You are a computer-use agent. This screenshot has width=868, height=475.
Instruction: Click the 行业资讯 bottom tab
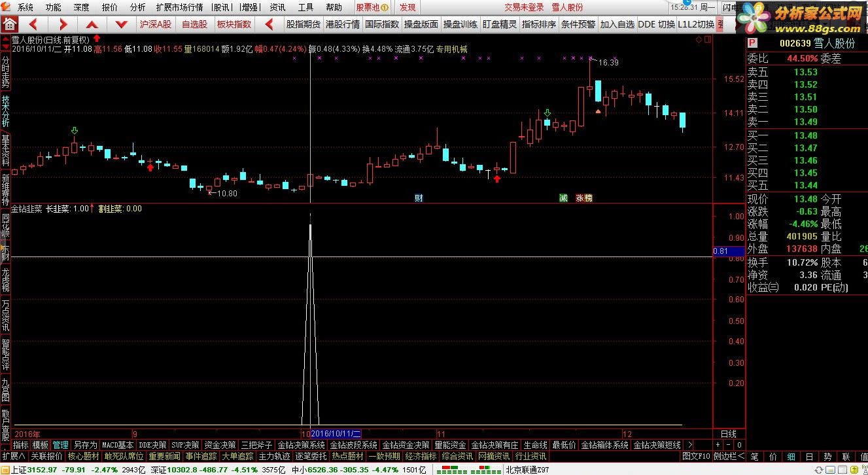coord(531,456)
